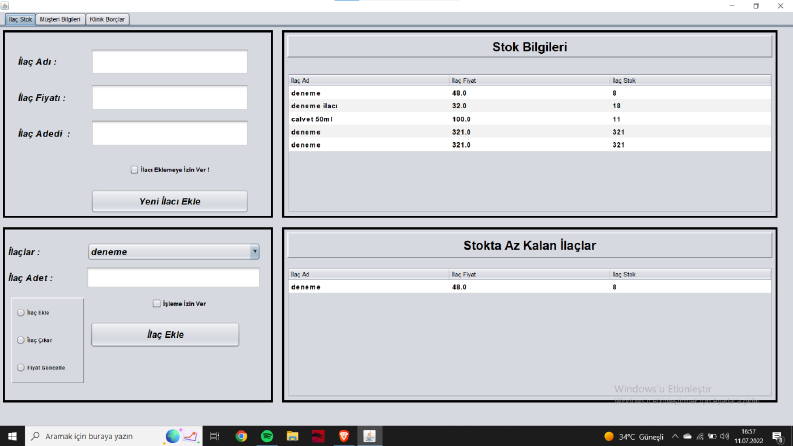
Task: Open Task View from the taskbar
Action: tap(214, 436)
